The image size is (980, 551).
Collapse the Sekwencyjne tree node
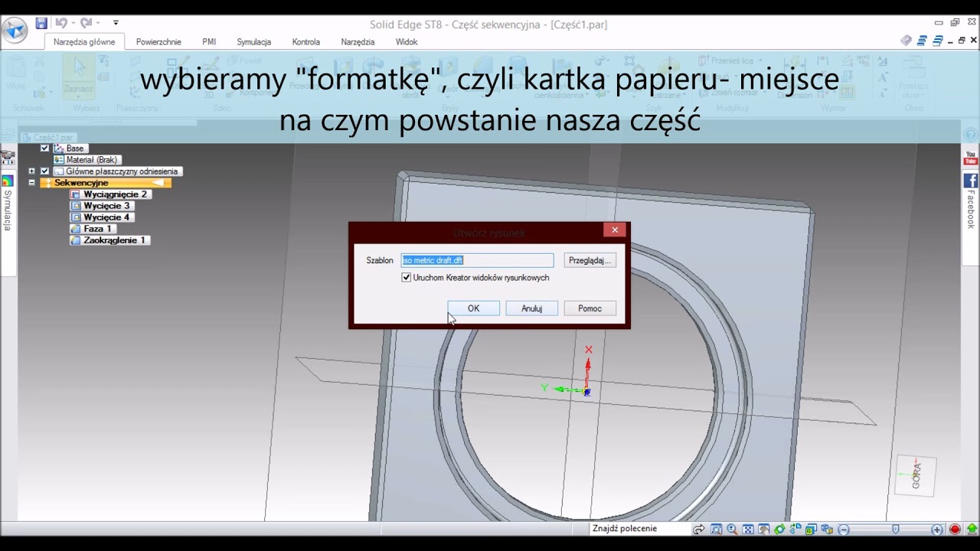pos(31,183)
